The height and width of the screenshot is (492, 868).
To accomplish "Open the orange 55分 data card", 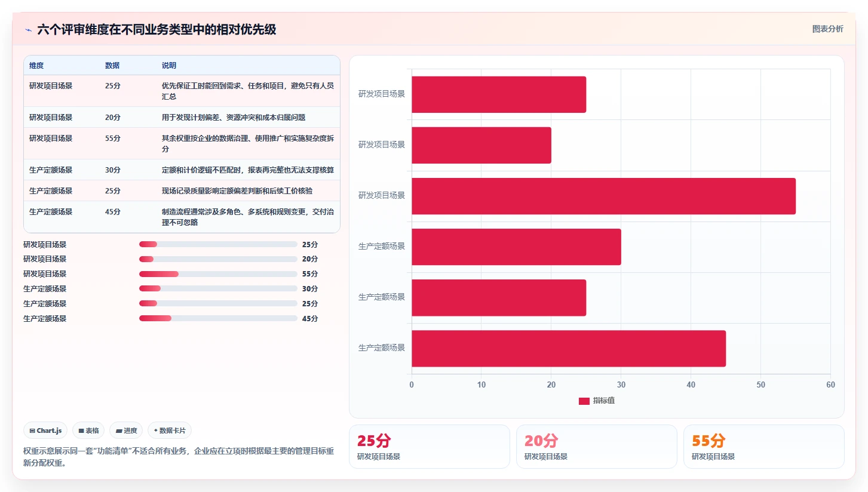I will (764, 447).
